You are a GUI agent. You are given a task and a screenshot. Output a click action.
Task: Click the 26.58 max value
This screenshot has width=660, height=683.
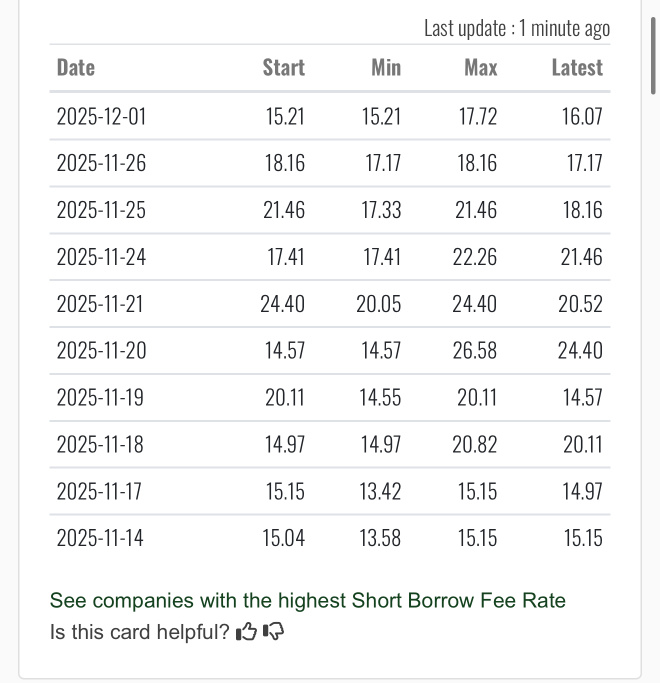(x=474, y=351)
